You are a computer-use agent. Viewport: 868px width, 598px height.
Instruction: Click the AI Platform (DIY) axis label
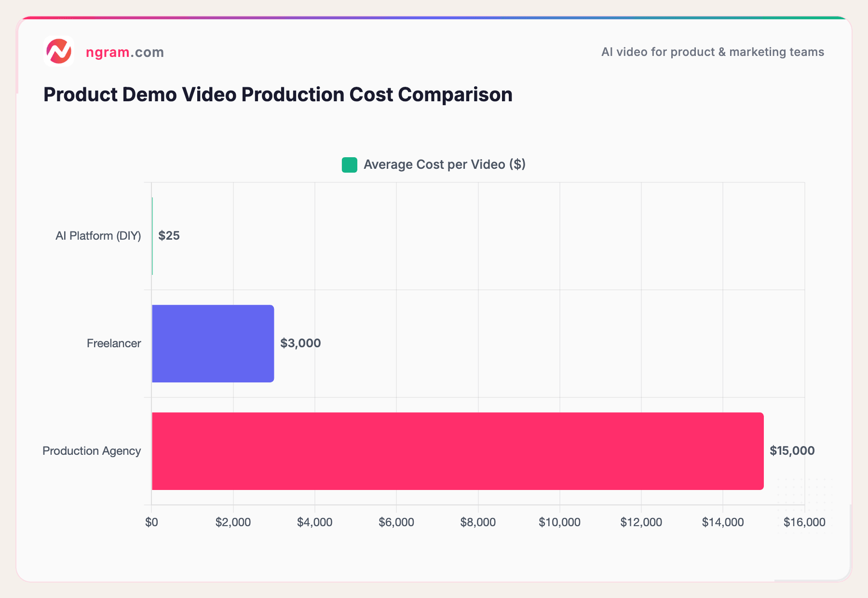point(98,236)
